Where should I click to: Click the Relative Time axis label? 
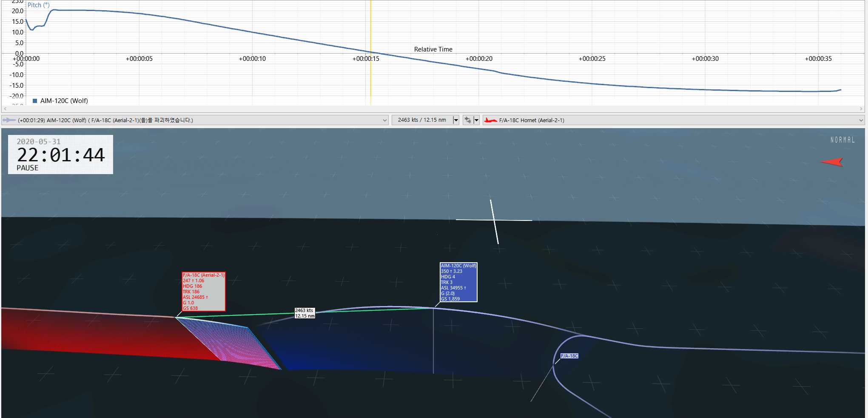433,49
